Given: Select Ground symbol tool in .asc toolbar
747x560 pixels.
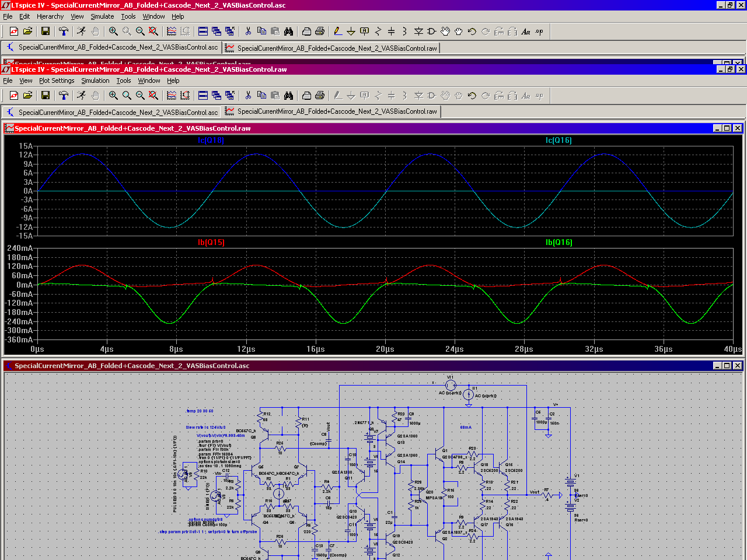Looking at the screenshot, I should 351,32.
